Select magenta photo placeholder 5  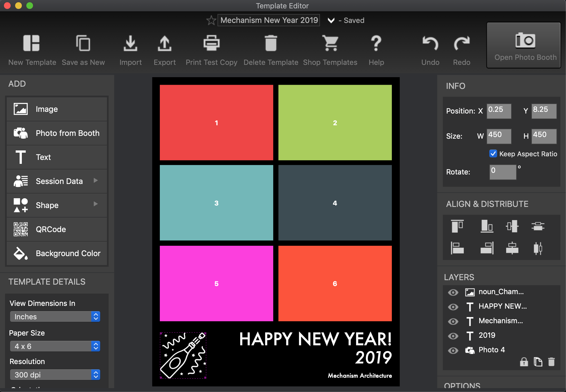[216, 284]
